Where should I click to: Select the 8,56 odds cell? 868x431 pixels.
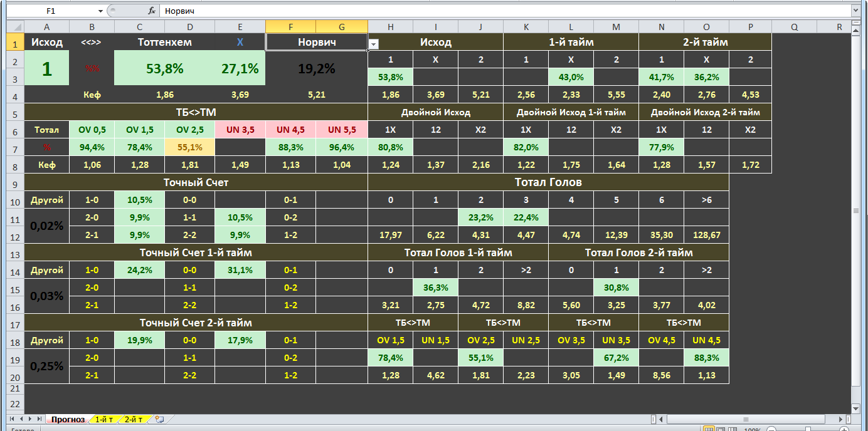661,375
